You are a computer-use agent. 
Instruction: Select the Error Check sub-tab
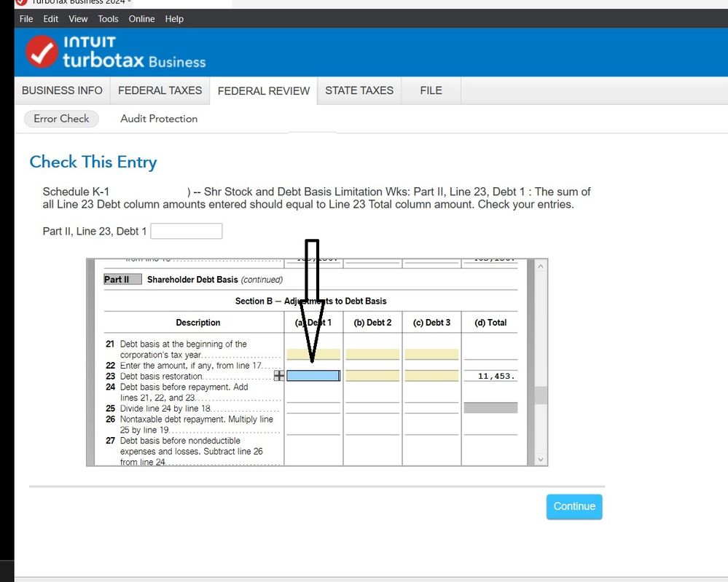(61, 119)
